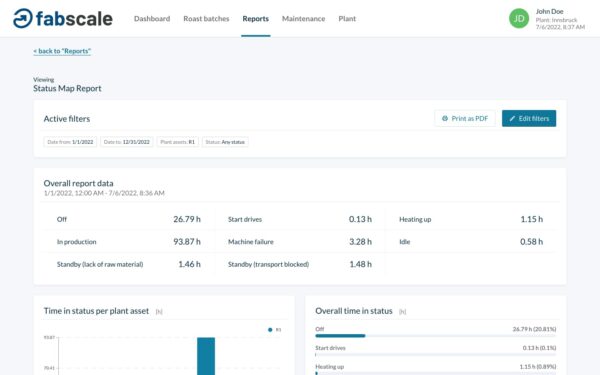Click the Start drives value 0.13 h
This screenshot has height=375, width=600.
tap(360, 219)
